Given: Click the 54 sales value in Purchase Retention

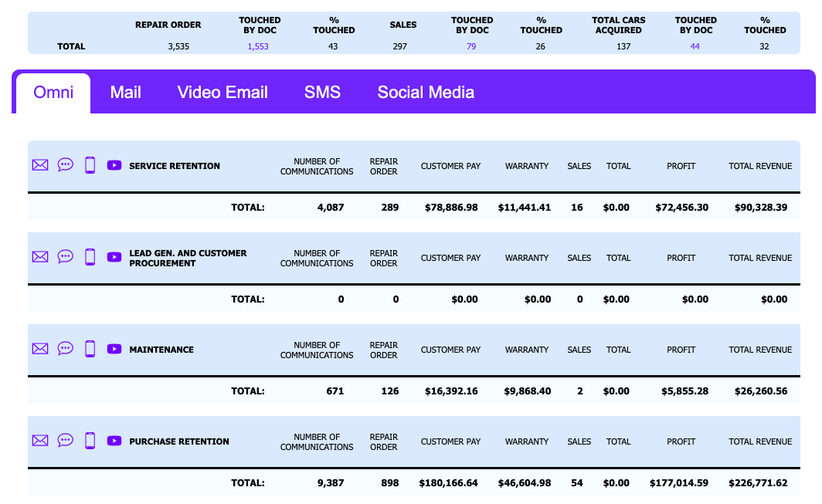Looking at the screenshot, I should point(576,483).
